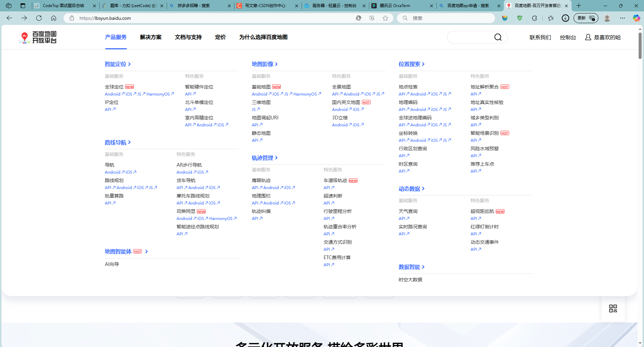Click the API link under IP定位
Image resolution: width=644 pixels, height=347 pixels.
[110, 109]
